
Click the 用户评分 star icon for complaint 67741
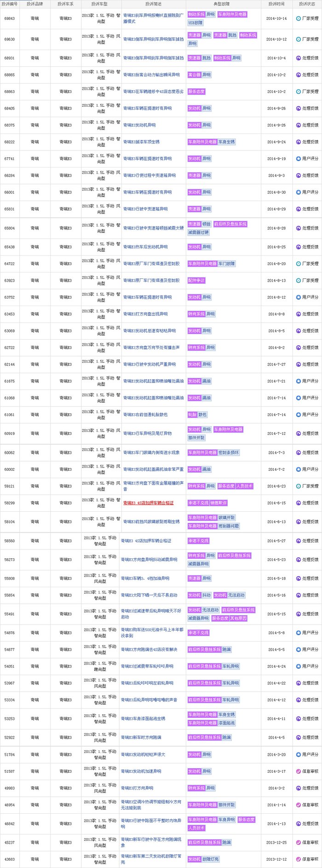(x=298, y=159)
